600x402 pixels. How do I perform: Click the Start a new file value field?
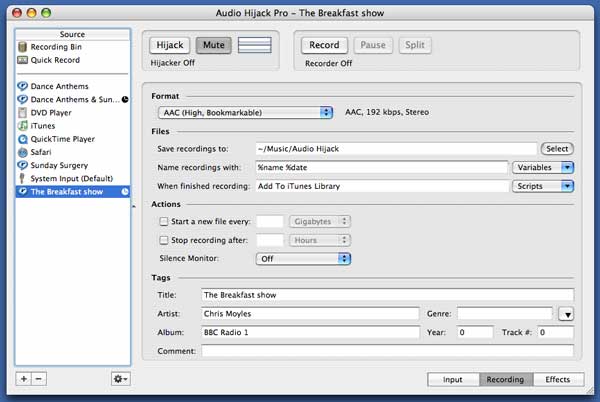point(270,221)
